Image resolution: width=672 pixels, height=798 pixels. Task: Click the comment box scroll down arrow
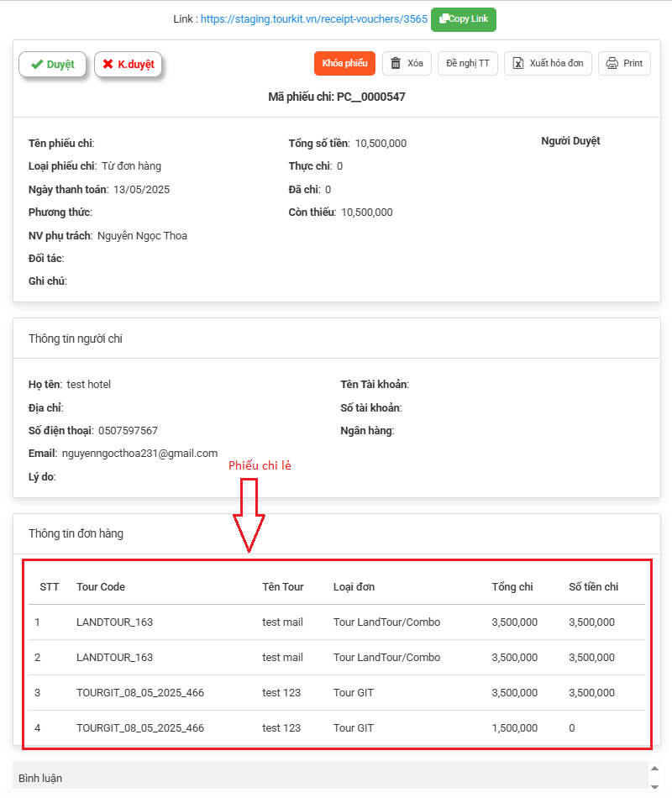click(654, 787)
